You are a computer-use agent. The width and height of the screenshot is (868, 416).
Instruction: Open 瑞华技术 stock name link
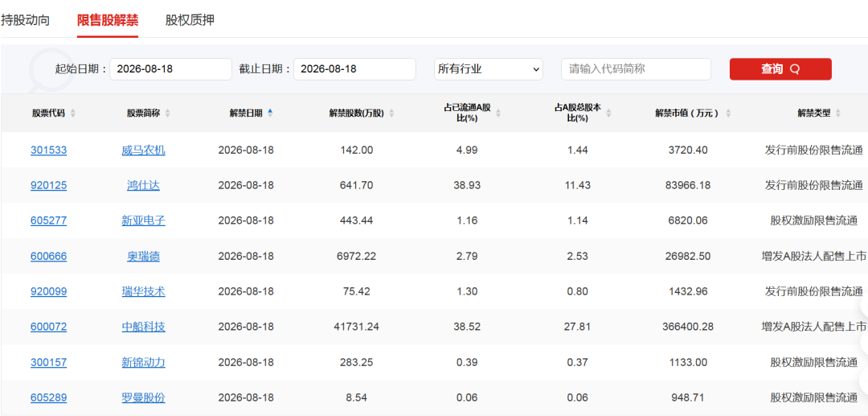[143, 291]
